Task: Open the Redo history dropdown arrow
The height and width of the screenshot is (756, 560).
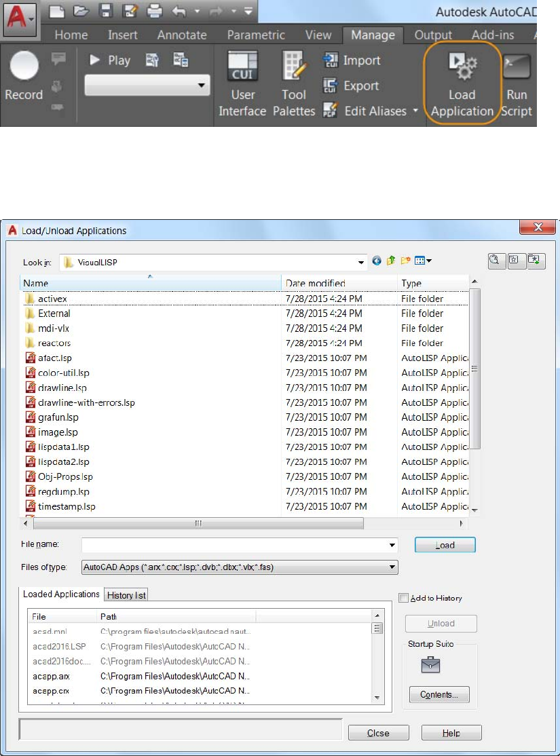Action: tap(234, 11)
